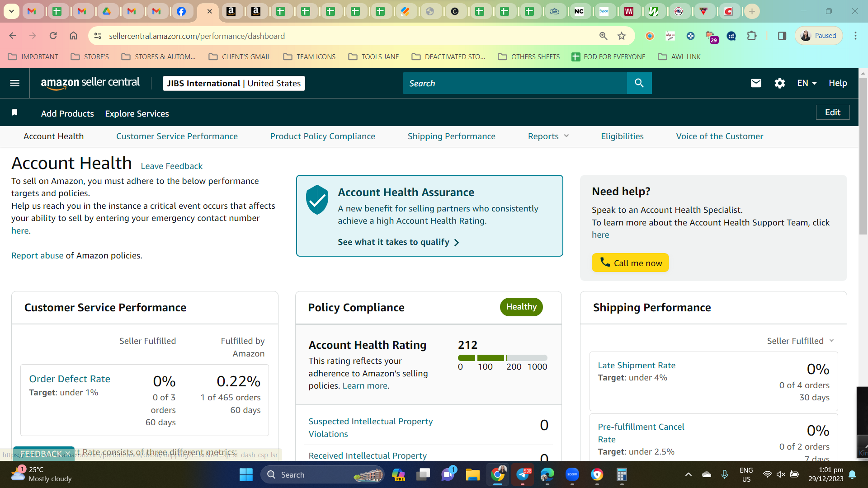This screenshot has height=488, width=868.
Task: Expand the Reports dropdown menu
Action: click(x=548, y=136)
